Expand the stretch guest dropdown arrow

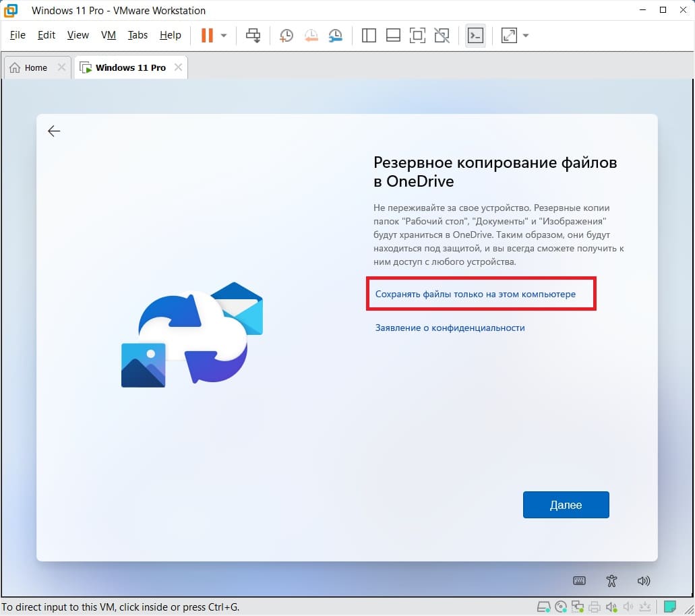click(x=526, y=36)
